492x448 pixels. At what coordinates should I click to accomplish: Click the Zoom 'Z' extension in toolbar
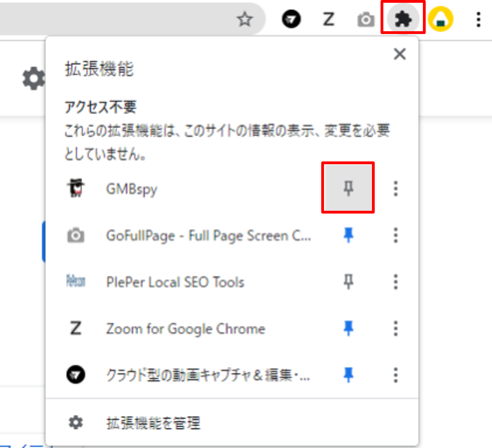pyautogui.click(x=328, y=19)
